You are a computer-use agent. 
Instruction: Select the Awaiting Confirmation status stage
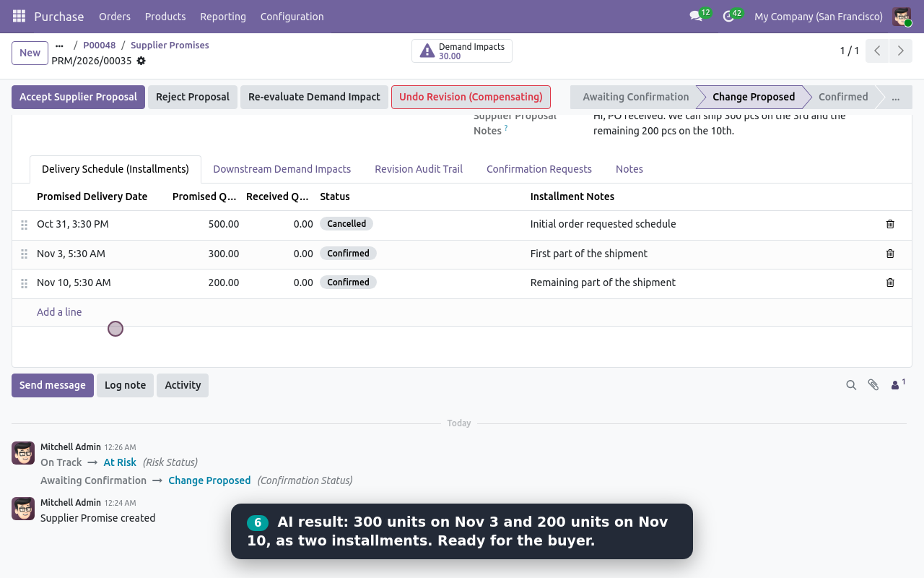(x=635, y=97)
